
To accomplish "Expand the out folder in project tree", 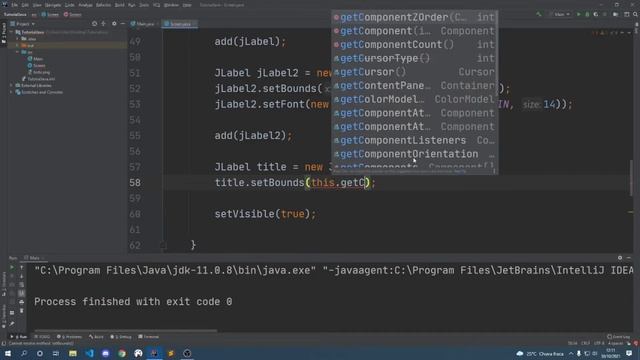I will tap(18, 45).
